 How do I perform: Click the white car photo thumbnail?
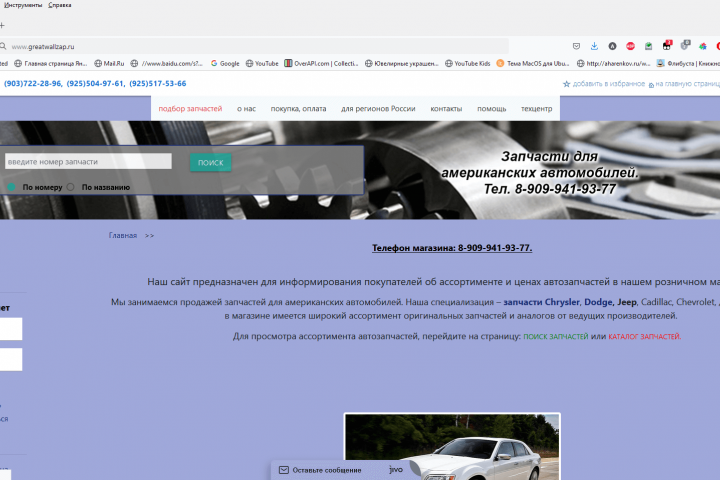pos(452,447)
